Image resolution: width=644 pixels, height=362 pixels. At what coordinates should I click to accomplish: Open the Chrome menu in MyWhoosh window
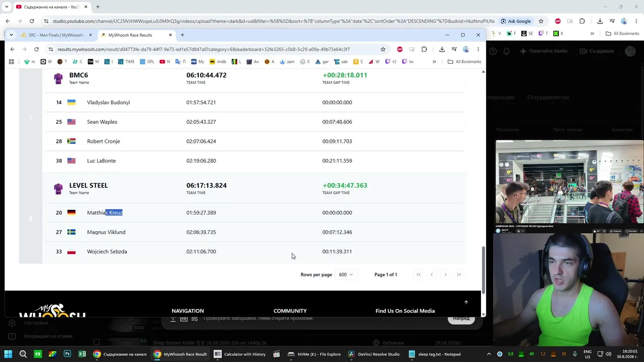tap(478, 49)
